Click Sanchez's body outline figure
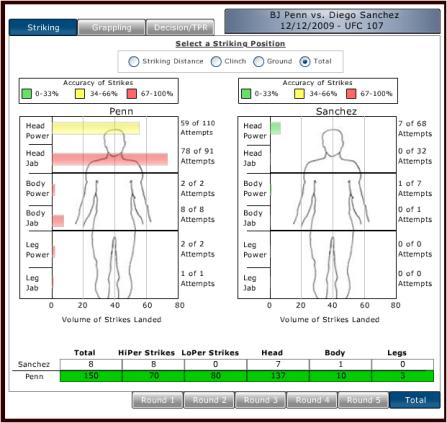 (331, 213)
